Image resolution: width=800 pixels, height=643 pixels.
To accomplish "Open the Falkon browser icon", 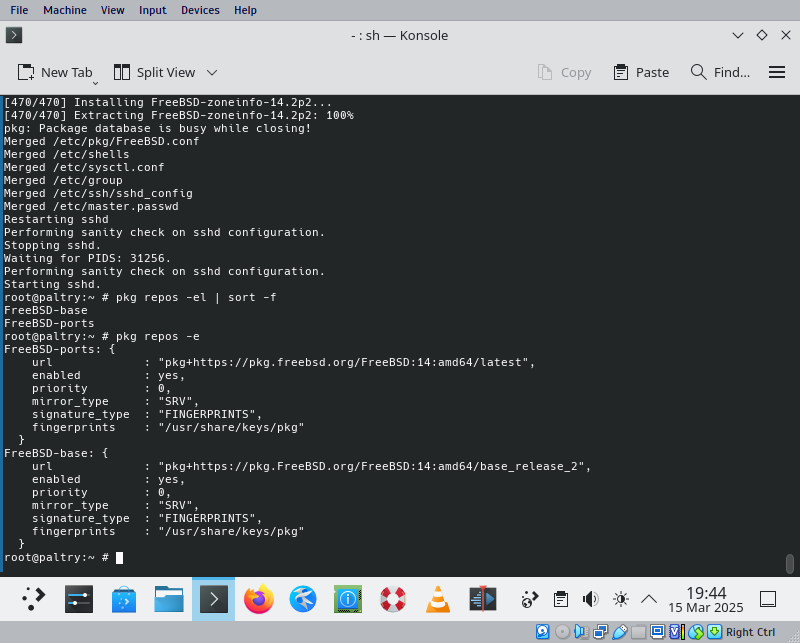I will [x=303, y=599].
